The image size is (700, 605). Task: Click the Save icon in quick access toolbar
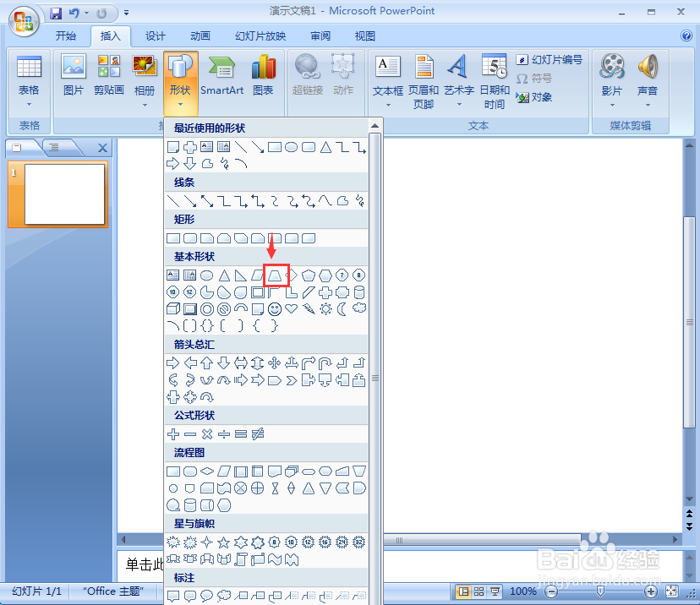coord(56,14)
